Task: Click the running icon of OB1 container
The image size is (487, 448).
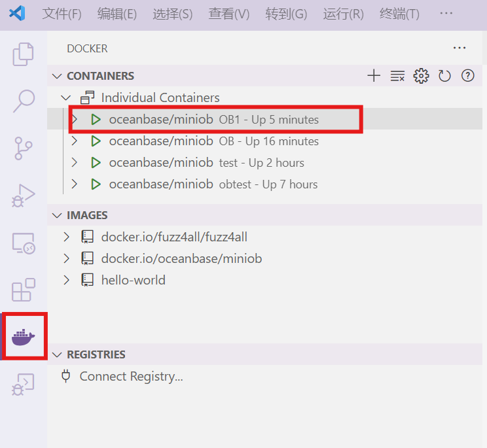Action: (96, 120)
